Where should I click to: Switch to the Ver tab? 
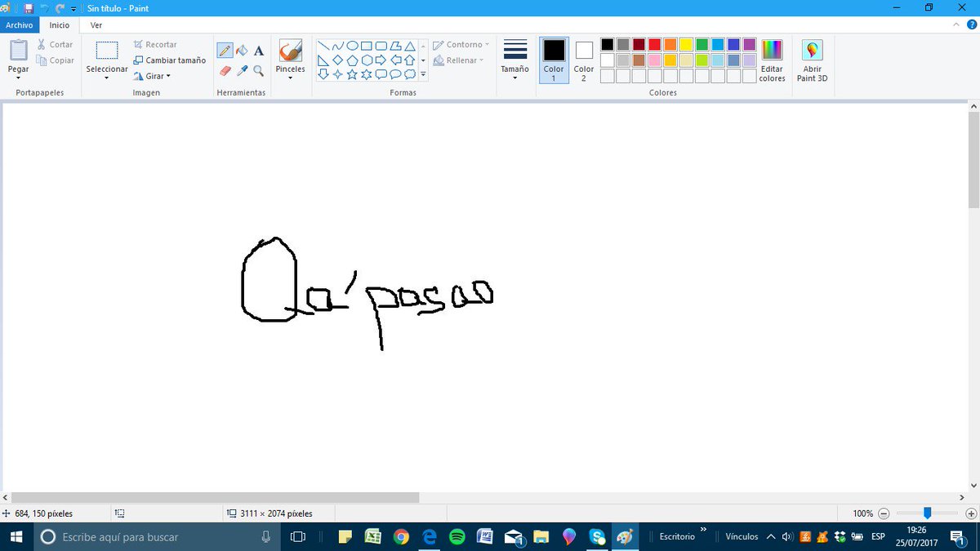pyautogui.click(x=96, y=25)
